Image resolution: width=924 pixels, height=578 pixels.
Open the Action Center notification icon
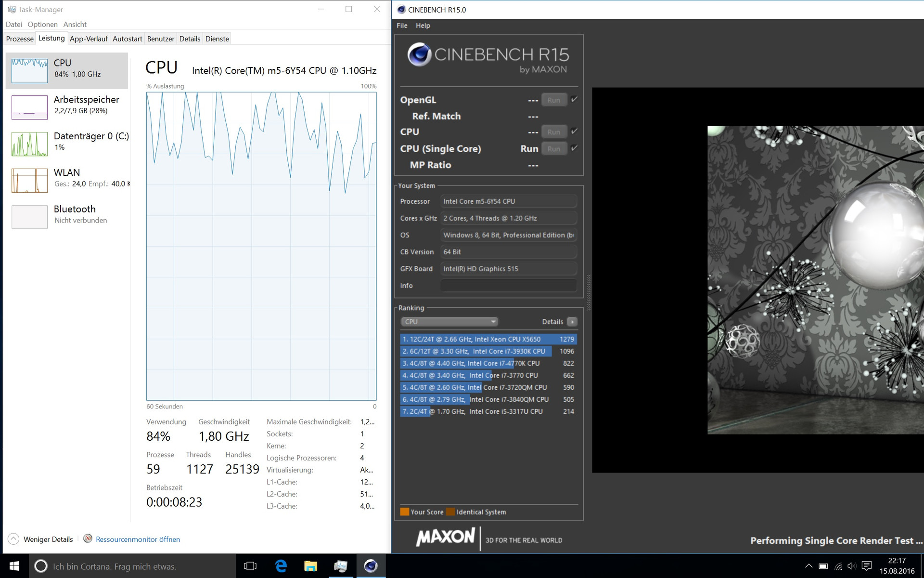click(x=867, y=566)
